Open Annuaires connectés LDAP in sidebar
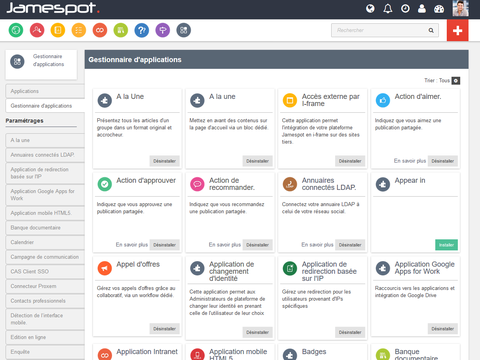 (x=45, y=155)
